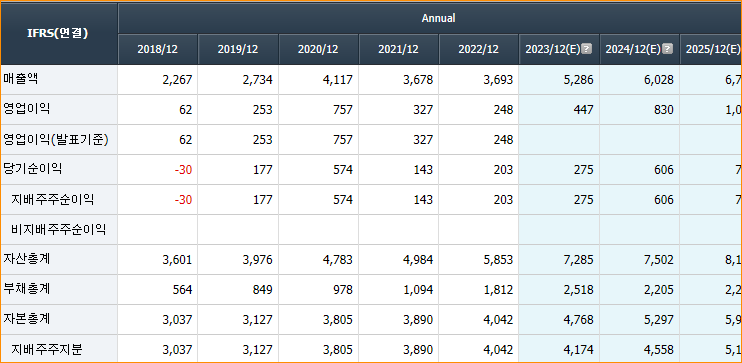Click 2022/12 매출액 value 3,693

[x=498, y=80]
